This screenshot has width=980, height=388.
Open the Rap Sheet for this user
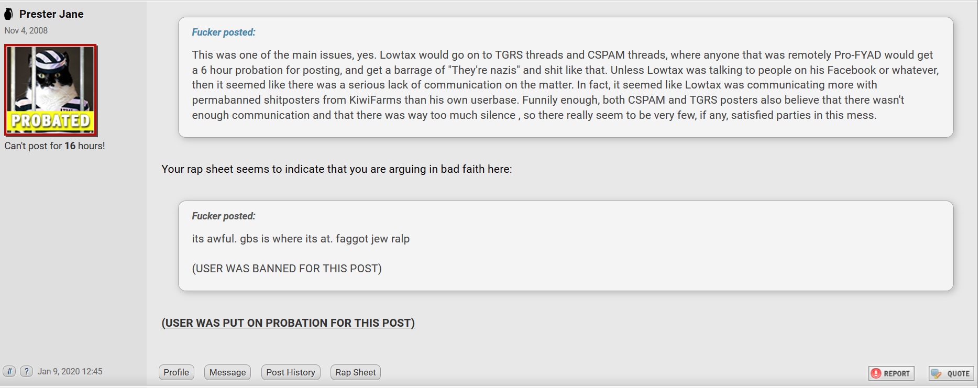coord(356,372)
